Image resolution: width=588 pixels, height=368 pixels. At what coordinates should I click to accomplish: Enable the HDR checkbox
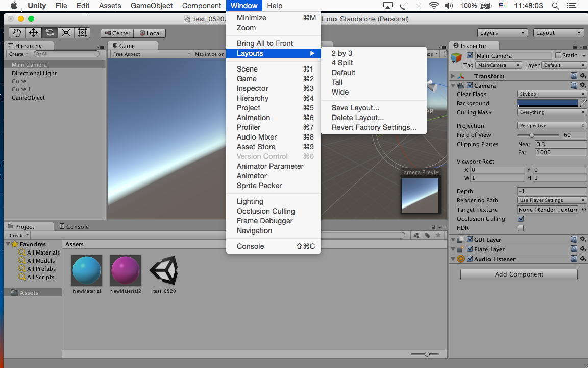click(521, 228)
